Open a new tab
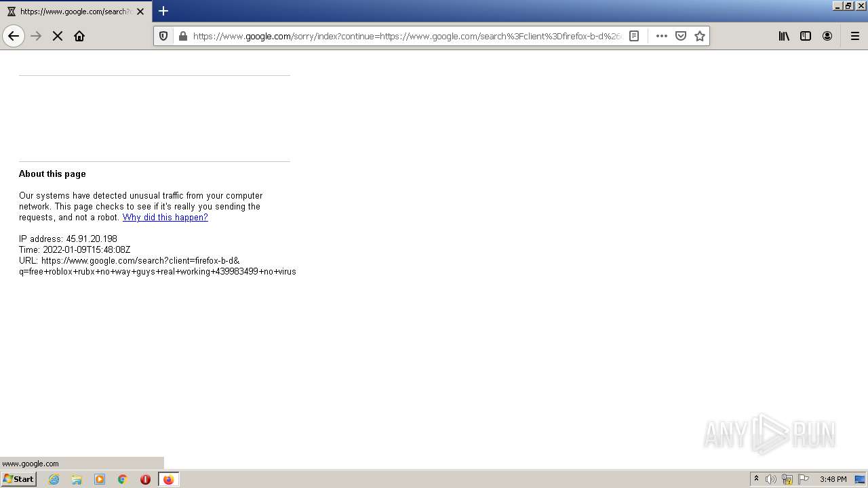The width and height of the screenshot is (868, 488). (163, 11)
